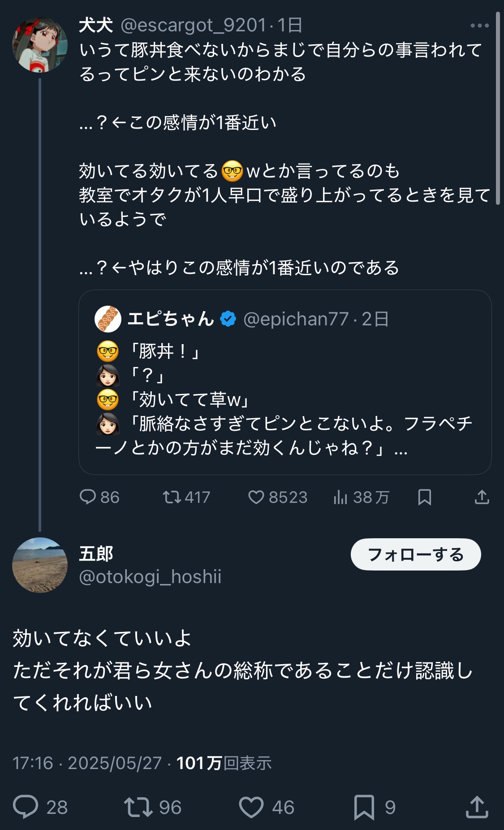Share 犬犬's post via share icon
The height and width of the screenshot is (830, 504).
tap(482, 497)
